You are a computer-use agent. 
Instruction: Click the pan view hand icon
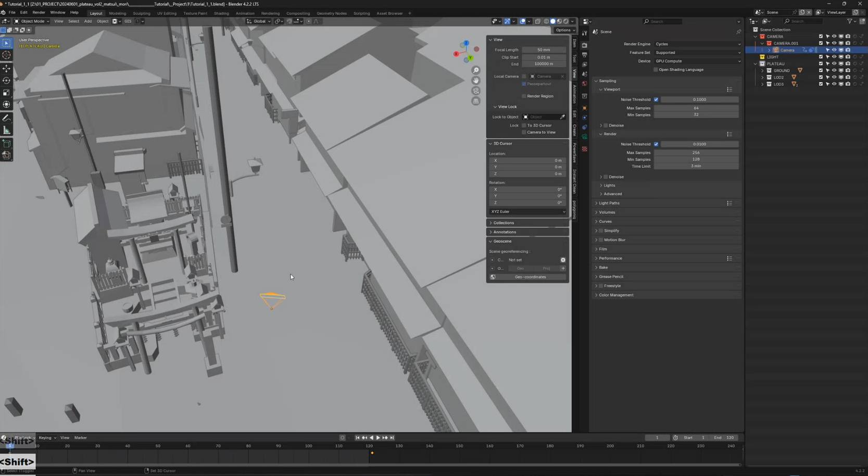click(476, 81)
